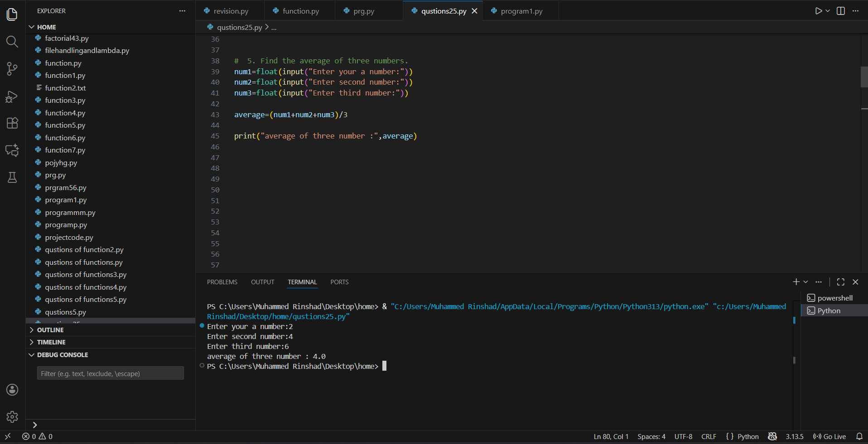This screenshot has height=444, width=868.
Task: Toggle Do Not Disturb via the notifications bell
Action: pos(860,436)
